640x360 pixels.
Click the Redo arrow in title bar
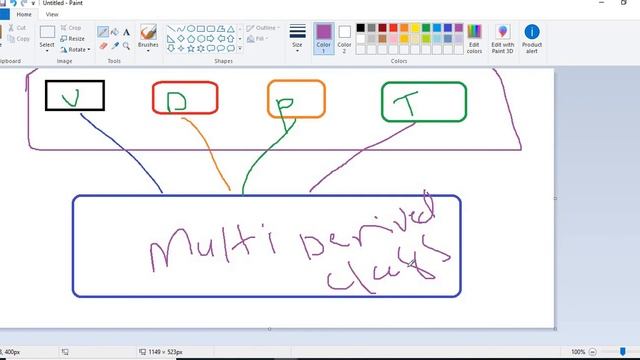click(24, 3)
